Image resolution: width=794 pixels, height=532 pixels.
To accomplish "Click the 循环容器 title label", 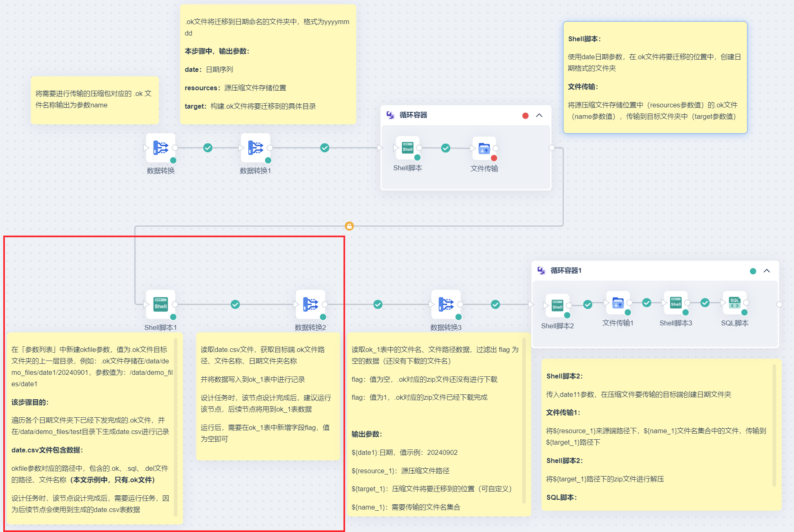I will tap(413, 115).
